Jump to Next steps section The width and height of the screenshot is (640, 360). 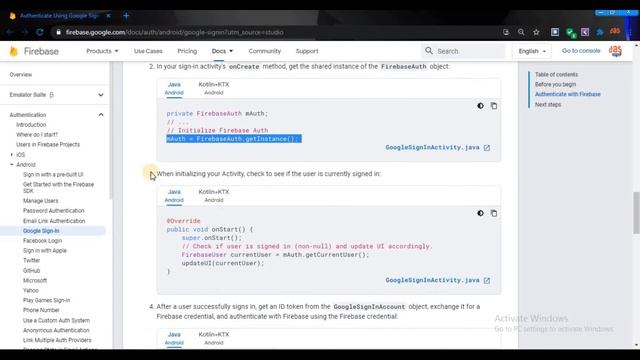point(548,104)
